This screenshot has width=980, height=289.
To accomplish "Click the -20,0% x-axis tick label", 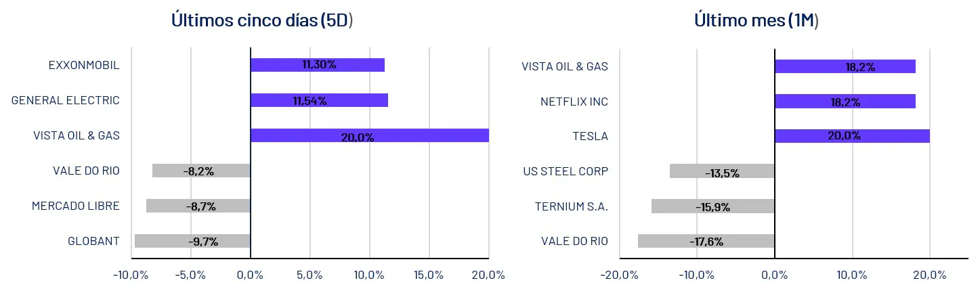I will [x=619, y=275].
